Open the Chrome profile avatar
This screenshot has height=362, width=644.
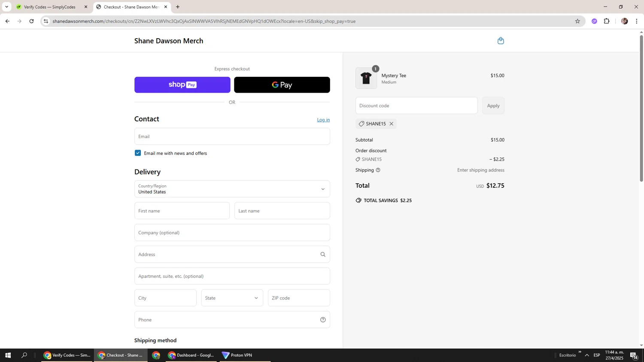click(x=624, y=21)
